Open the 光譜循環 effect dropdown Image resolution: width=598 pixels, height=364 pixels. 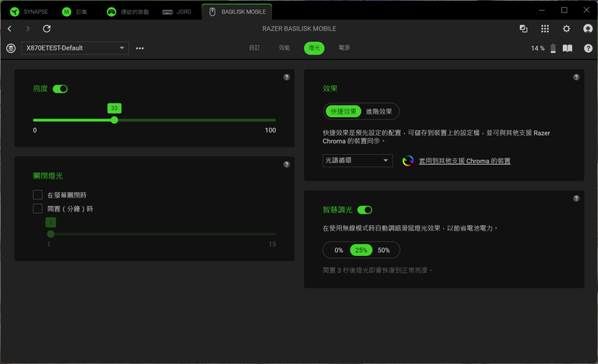357,160
